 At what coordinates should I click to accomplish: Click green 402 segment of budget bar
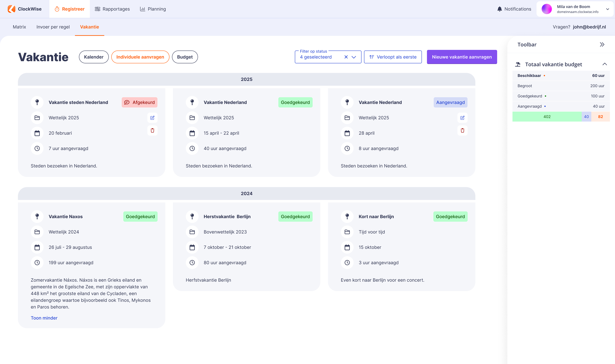[x=547, y=117]
